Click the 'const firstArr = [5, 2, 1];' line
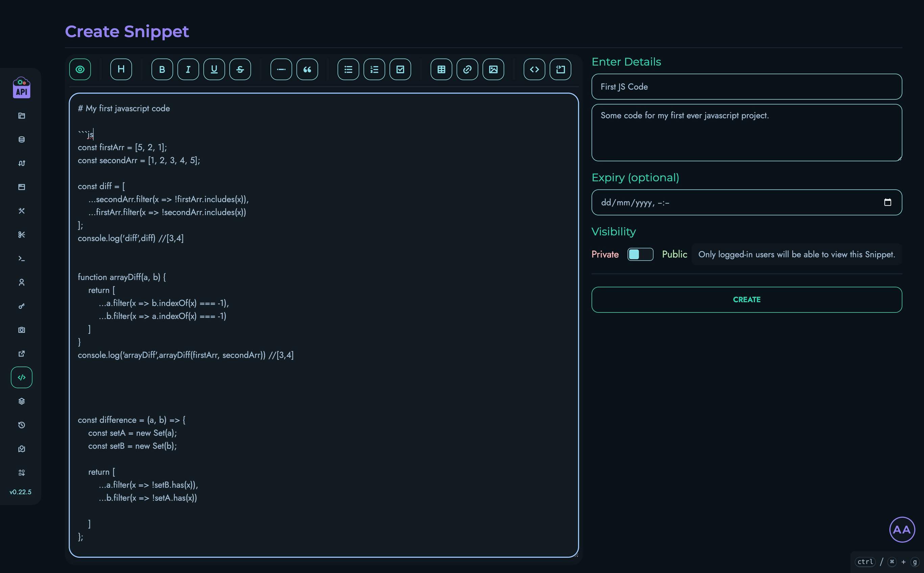The image size is (924, 573). 122,147
